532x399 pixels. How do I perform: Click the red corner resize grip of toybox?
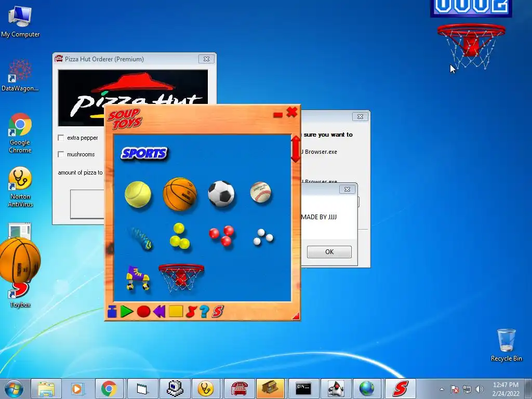pyautogui.click(x=296, y=316)
